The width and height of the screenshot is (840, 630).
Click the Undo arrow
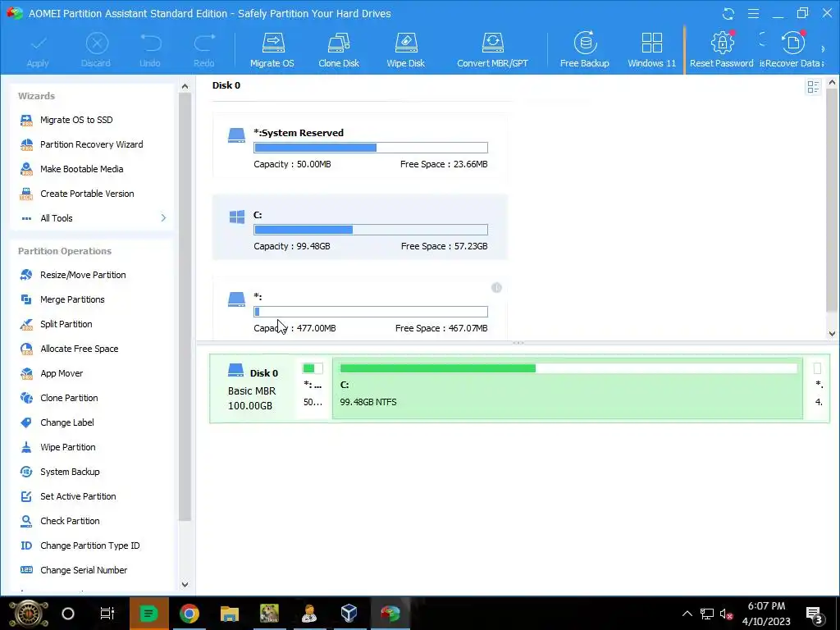[150, 50]
